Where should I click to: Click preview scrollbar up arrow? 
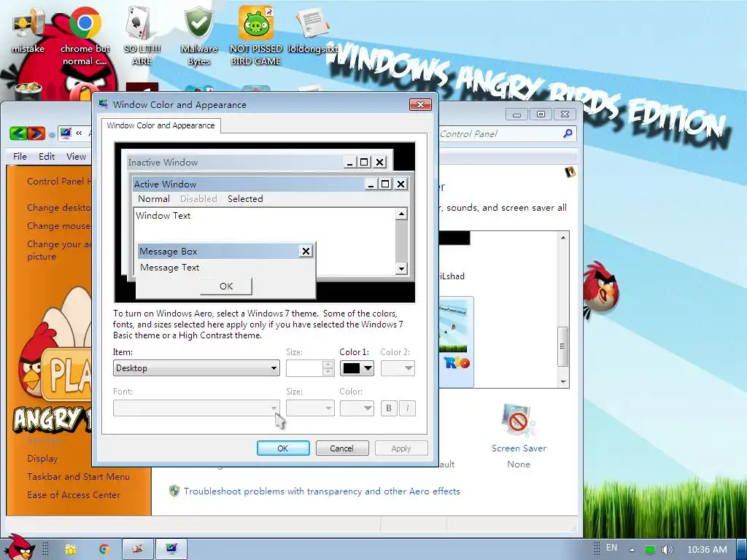tap(402, 214)
